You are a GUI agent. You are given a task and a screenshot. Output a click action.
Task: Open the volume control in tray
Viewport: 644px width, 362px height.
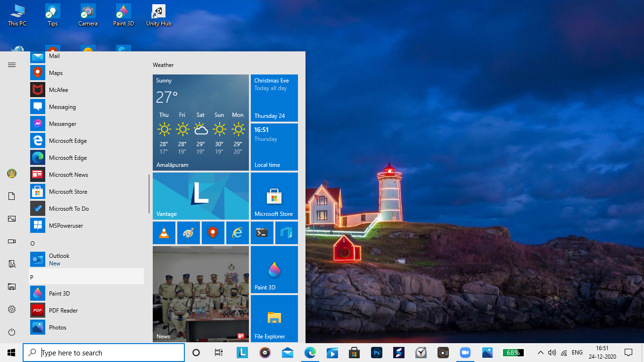pyautogui.click(x=552, y=353)
